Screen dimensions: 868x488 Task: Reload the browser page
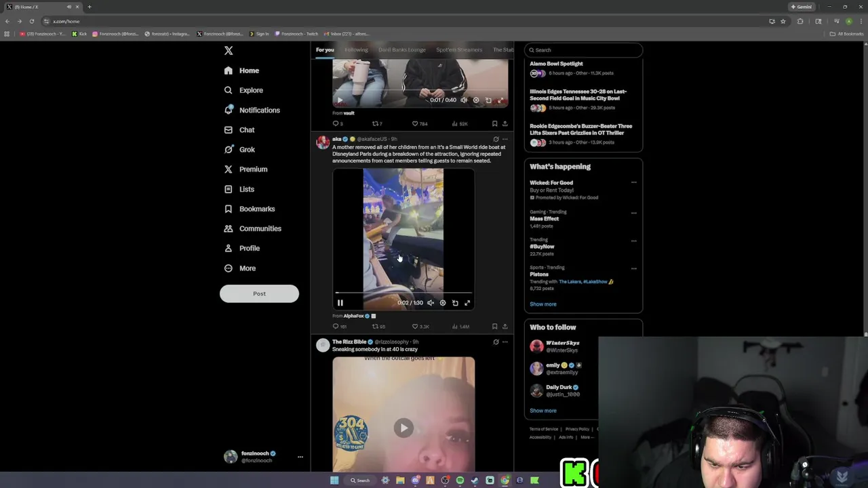(31, 21)
